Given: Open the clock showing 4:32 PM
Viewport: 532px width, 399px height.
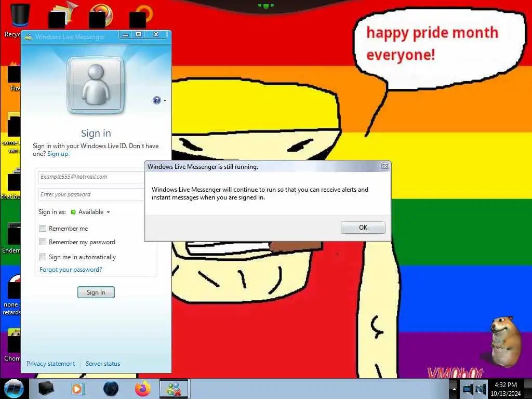Looking at the screenshot, I should pos(506,389).
